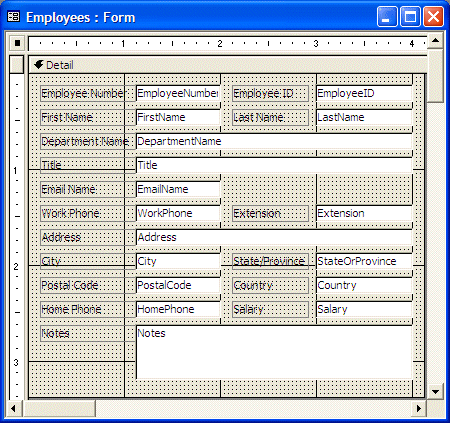Image resolution: width=450 pixels, height=423 pixels.
Task: Click the vertical scrollbar up arrow
Action: tap(435, 41)
